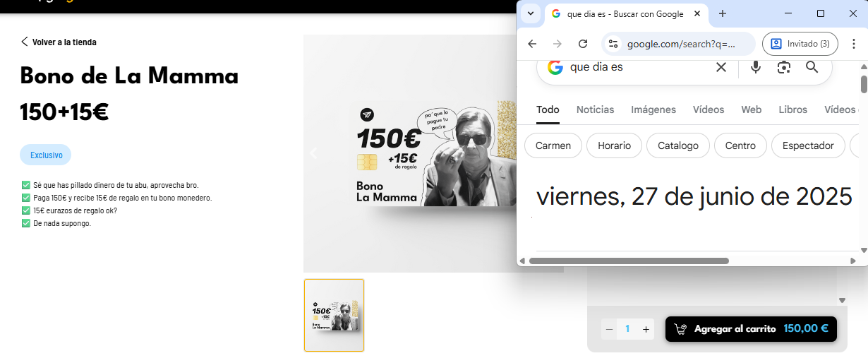Decrease quantity with minus button
This screenshot has width=868, height=363.
coord(609,329)
